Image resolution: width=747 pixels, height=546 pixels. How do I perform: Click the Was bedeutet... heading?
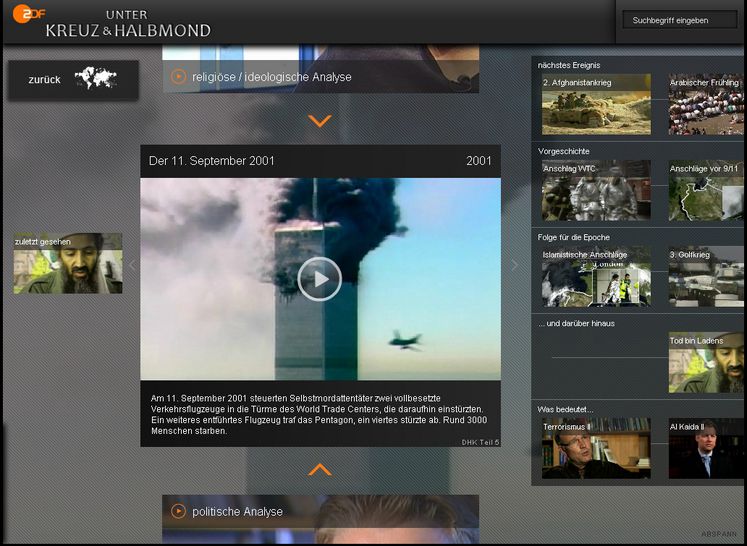click(565, 410)
